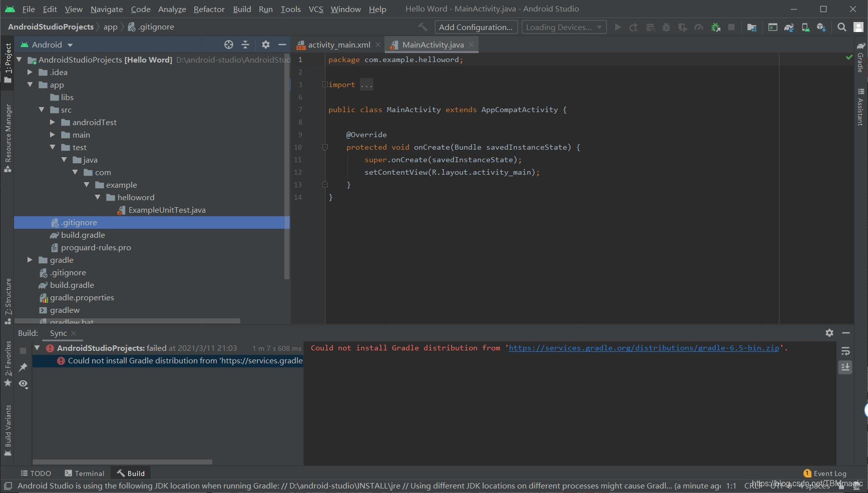Image resolution: width=868 pixels, height=493 pixels.
Task: Toggle the 1: Project tool window
Action: [8, 63]
